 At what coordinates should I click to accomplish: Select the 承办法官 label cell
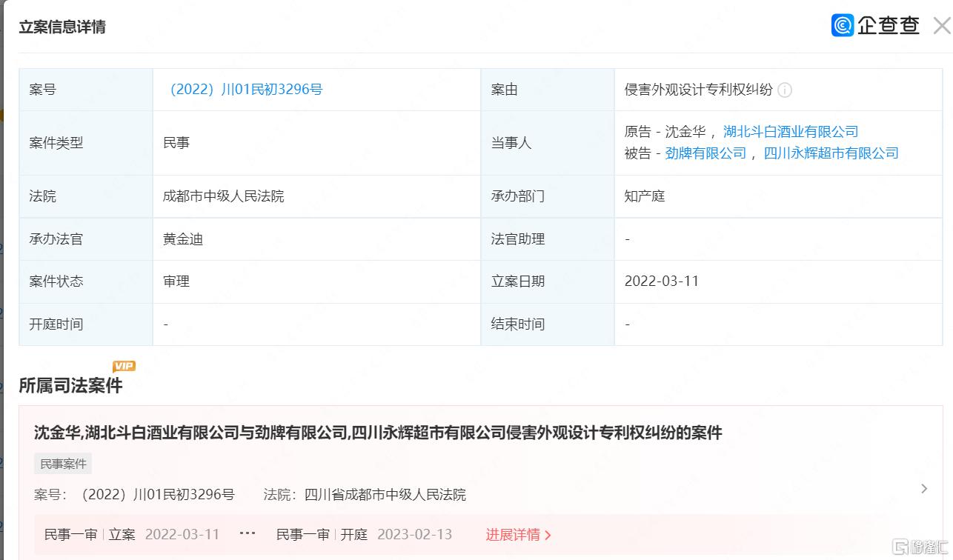(x=86, y=239)
